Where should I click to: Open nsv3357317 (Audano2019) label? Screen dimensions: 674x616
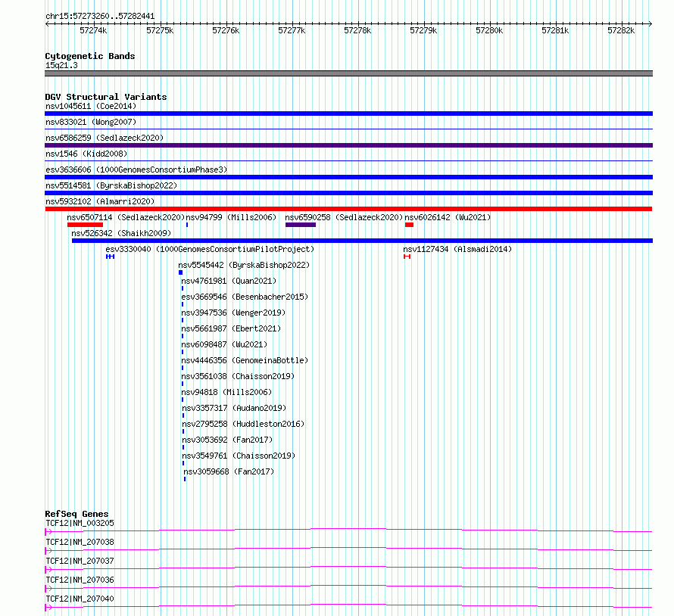click(234, 408)
